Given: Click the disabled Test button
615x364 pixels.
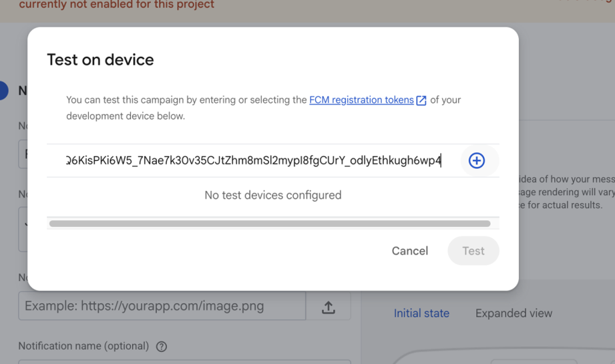Looking at the screenshot, I should point(473,250).
